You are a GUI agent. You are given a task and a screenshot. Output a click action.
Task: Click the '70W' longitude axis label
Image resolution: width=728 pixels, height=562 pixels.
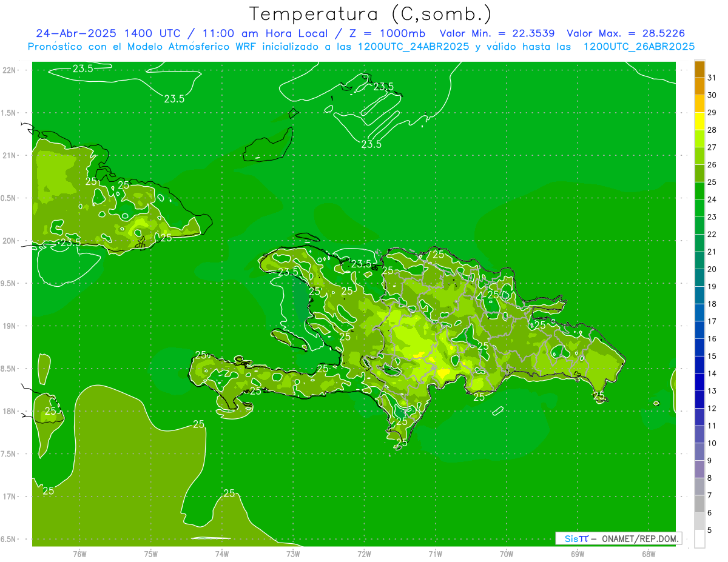pyautogui.click(x=507, y=554)
